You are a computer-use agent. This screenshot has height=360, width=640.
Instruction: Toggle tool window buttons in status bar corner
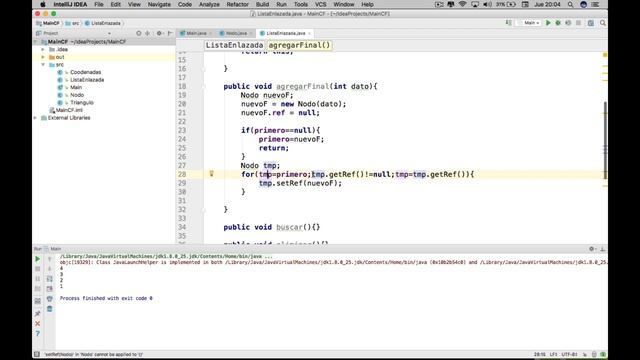37,354
